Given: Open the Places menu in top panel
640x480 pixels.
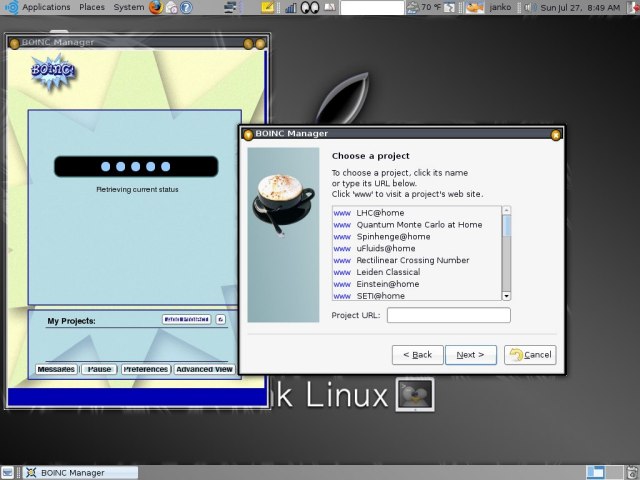Looking at the screenshot, I should tap(91, 7).
